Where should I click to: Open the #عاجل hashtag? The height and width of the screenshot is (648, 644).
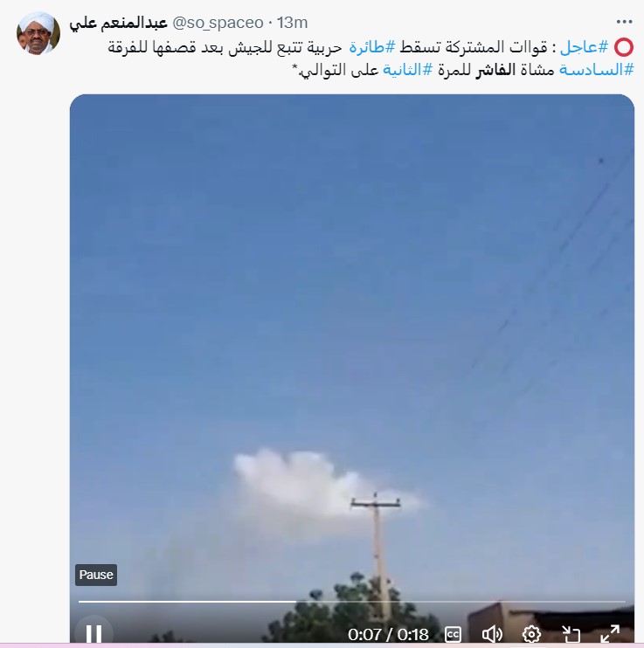584,47
